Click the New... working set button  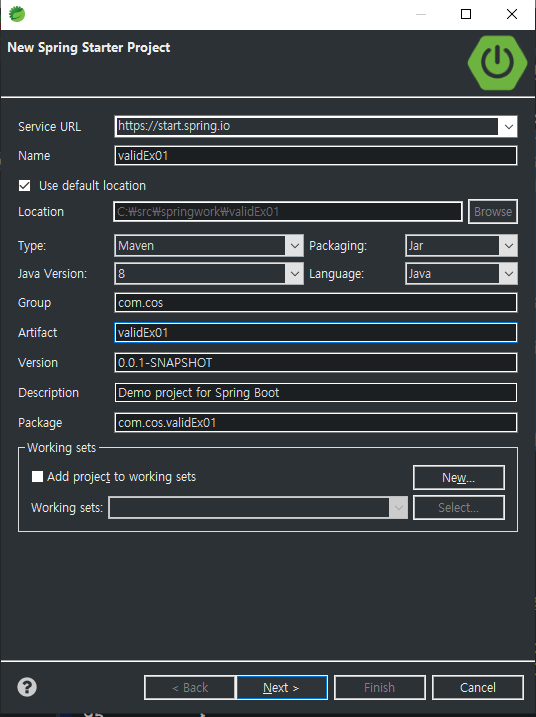[459, 477]
